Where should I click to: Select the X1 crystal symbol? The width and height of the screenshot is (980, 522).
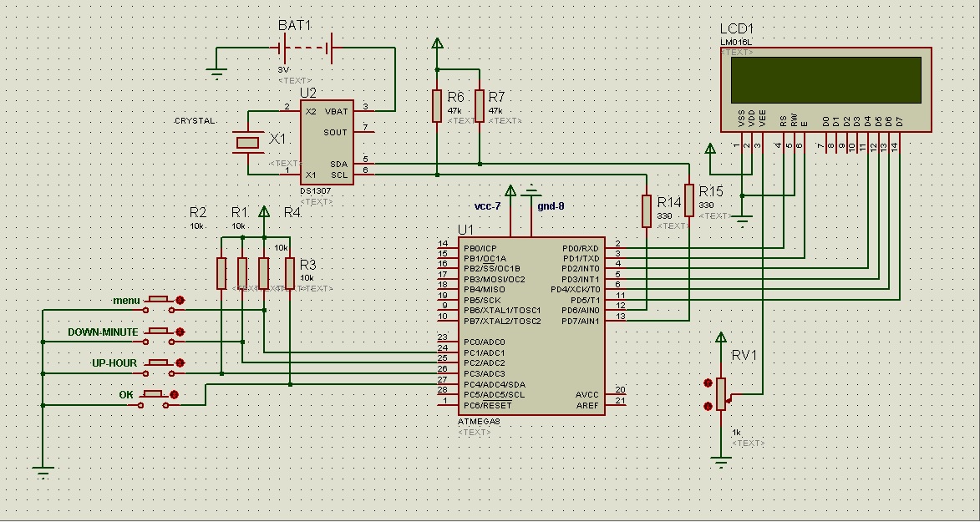tap(246, 142)
